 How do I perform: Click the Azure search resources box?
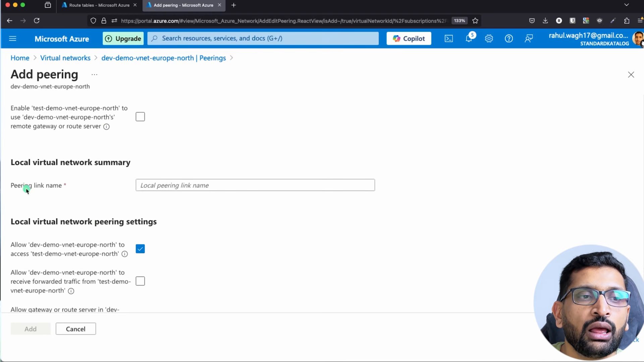pos(263,39)
